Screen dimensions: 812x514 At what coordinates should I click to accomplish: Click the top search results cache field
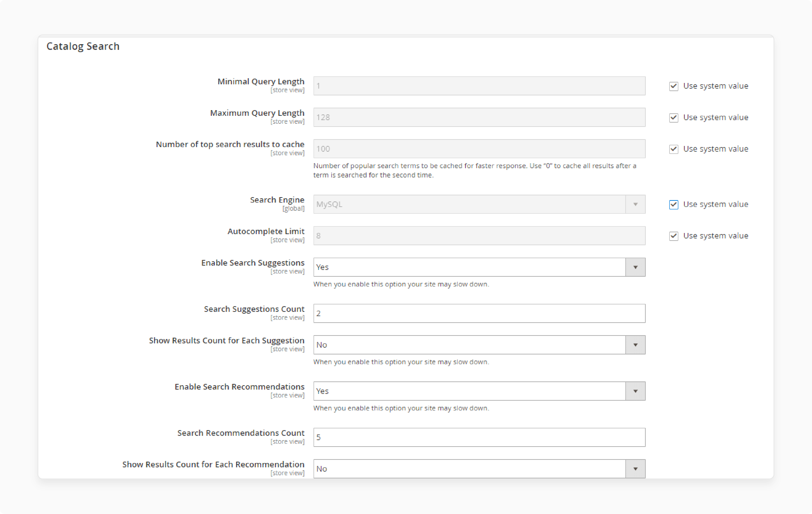479,148
